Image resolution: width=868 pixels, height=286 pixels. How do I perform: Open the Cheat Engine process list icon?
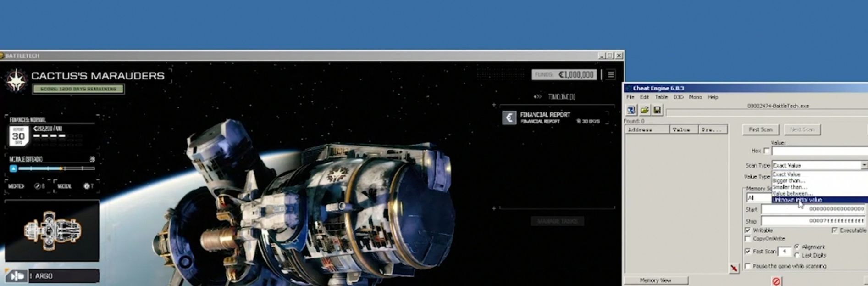(631, 110)
